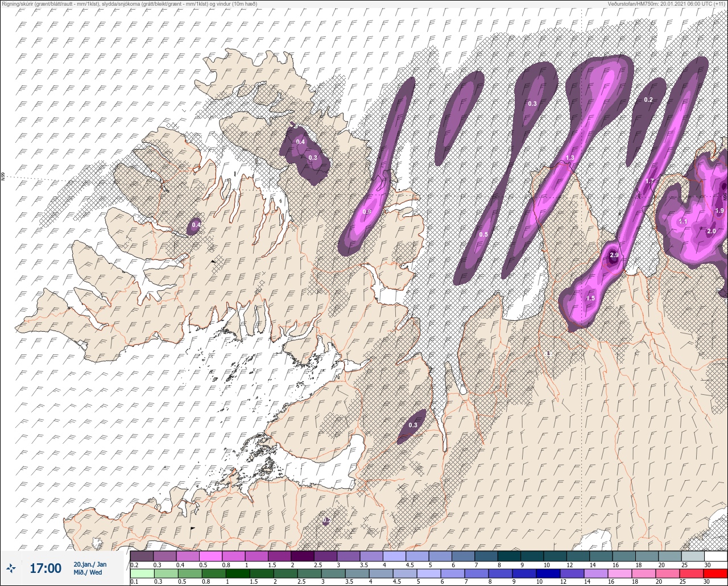Viewport: 728px width, 586px height.
Task: Click the '0.1' label under the lower legend row
Action: point(134,582)
